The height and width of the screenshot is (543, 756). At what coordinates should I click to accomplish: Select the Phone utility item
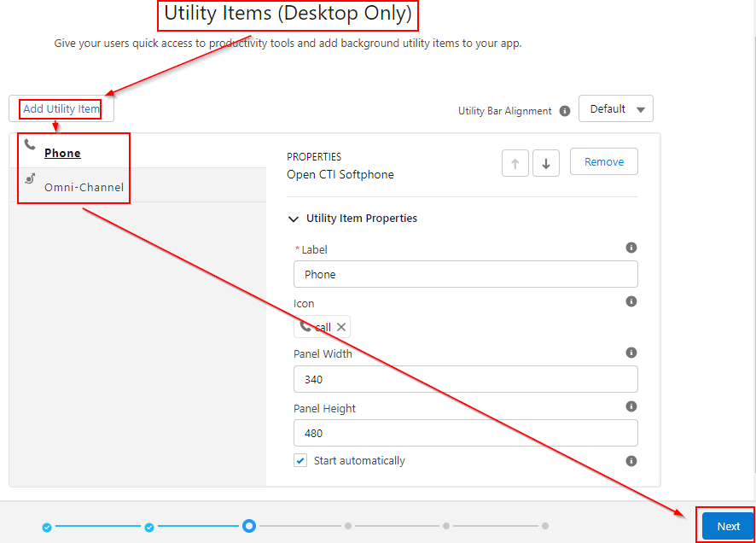pos(62,154)
